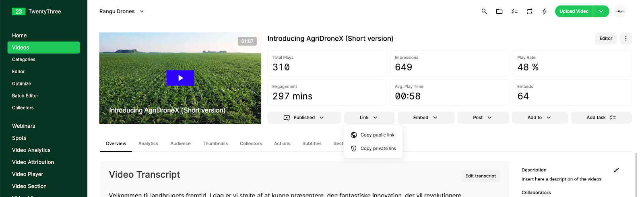Open Webinars in sidebar
Image resolution: width=644 pixels, height=197 pixels.
pyautogui.click(x=24, y=126)
